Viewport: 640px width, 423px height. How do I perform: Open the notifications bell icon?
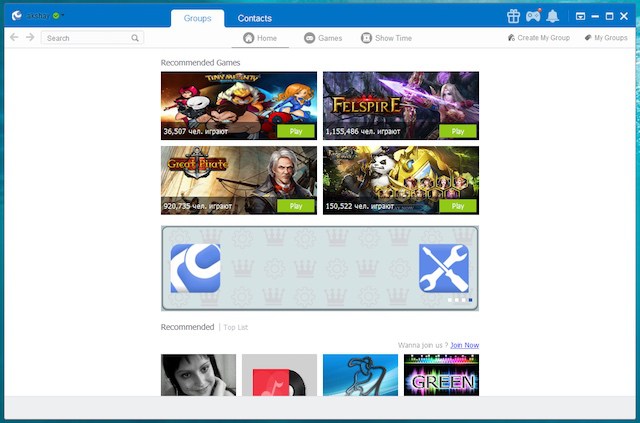[x=552, y=16]
